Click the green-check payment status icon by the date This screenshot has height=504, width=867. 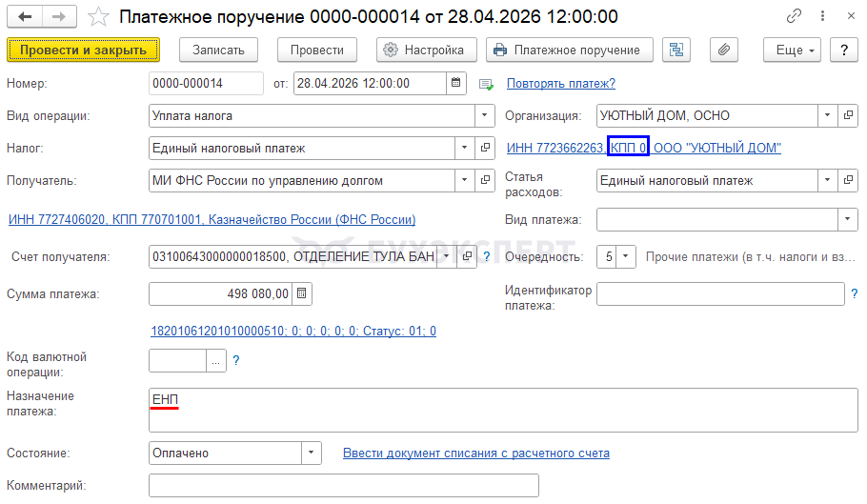[x=486, y=84]
